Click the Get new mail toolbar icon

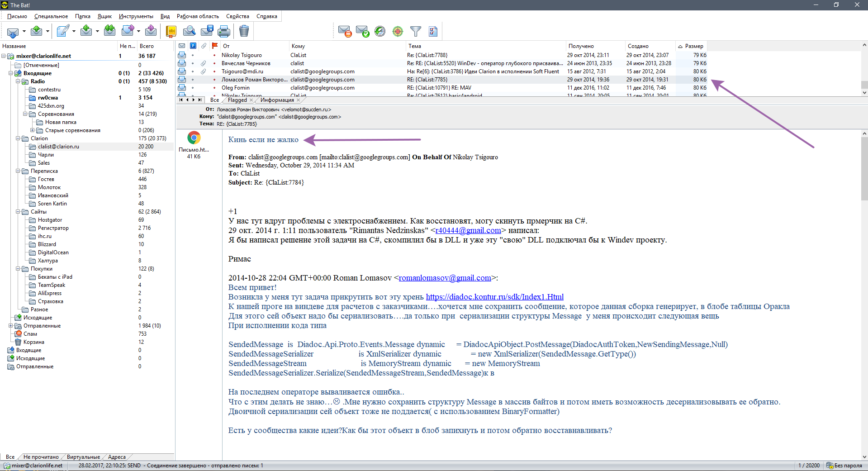pos(13,32)
